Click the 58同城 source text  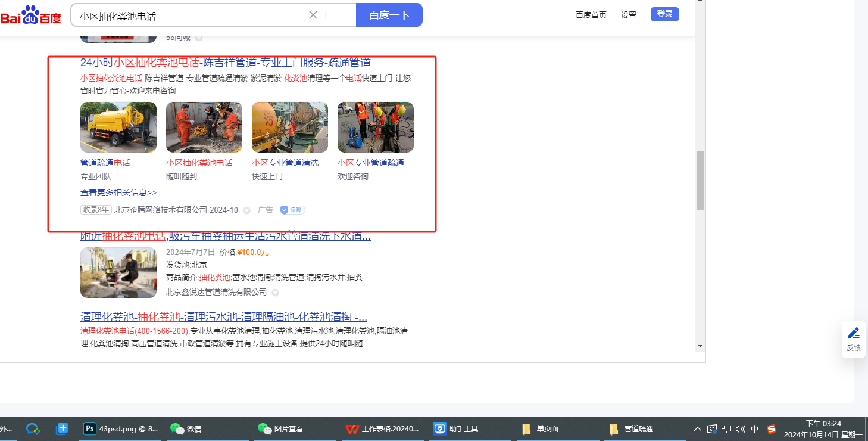(x=179, y=38)
